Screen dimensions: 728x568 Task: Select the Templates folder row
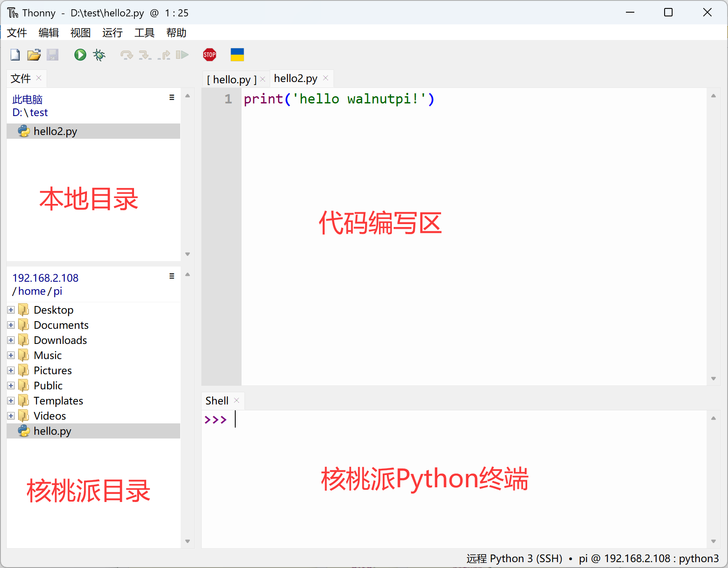[94, 401]
